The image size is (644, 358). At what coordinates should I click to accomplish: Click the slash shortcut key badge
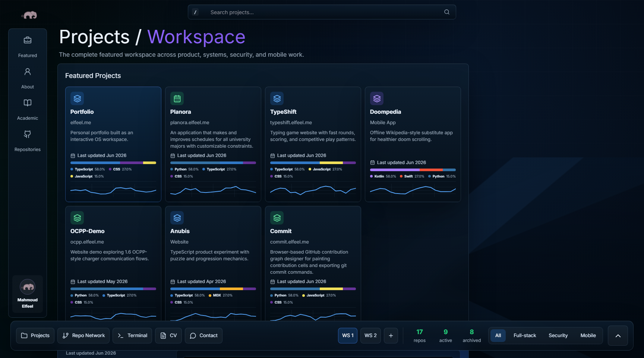coord(195,12)
